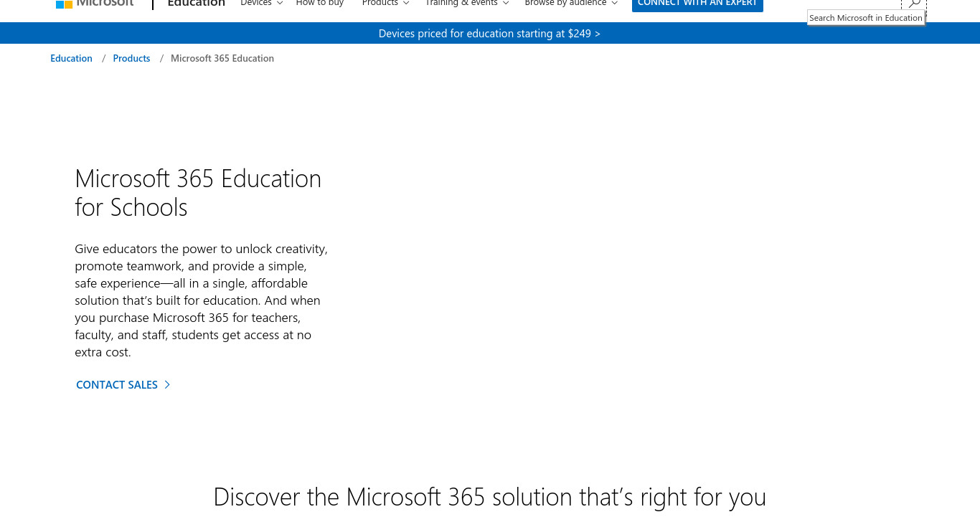
Task: Click the paragraph starting Give educators the power
Action: pyautogui.click(x=202, y=300)
